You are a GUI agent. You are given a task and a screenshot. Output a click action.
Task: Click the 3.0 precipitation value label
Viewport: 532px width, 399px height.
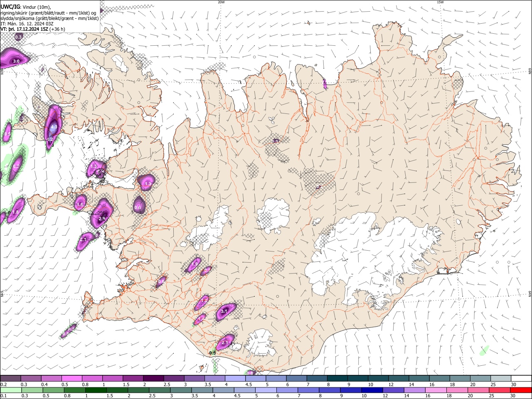(16, 61)
